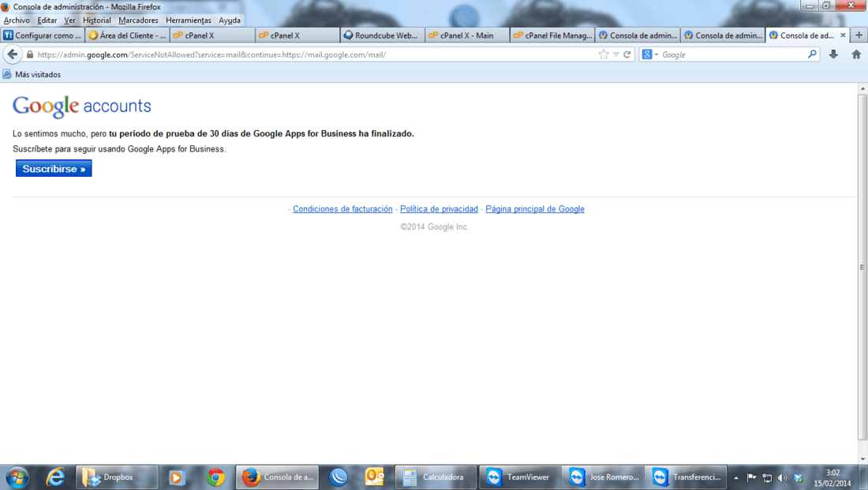This screenshot has width=868, height=490.
Task: Open the Windows Start button
Action: click(17, 477)
